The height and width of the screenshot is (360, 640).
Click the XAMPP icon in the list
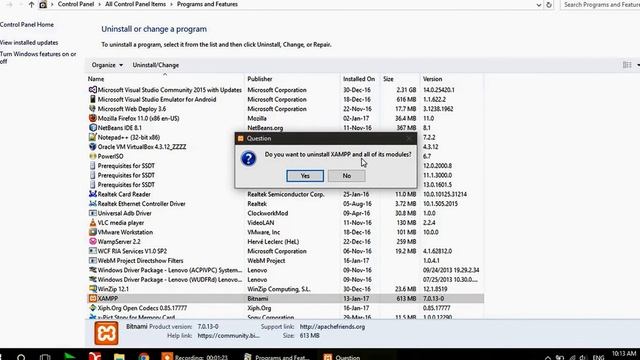93,298
